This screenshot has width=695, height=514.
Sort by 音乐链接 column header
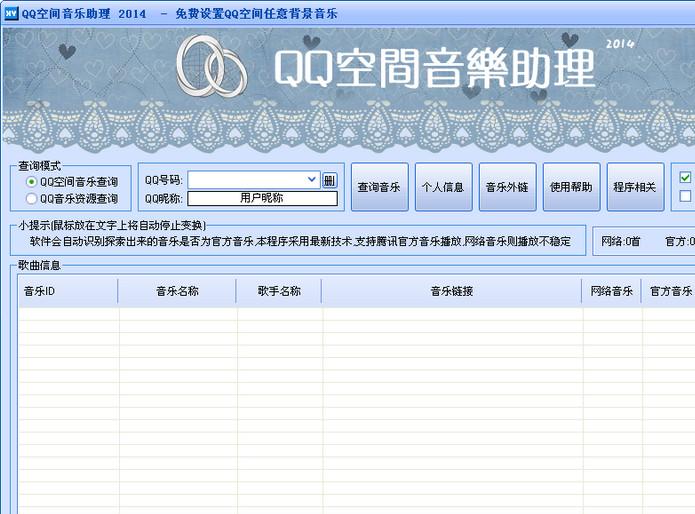(x=451, y=292)
